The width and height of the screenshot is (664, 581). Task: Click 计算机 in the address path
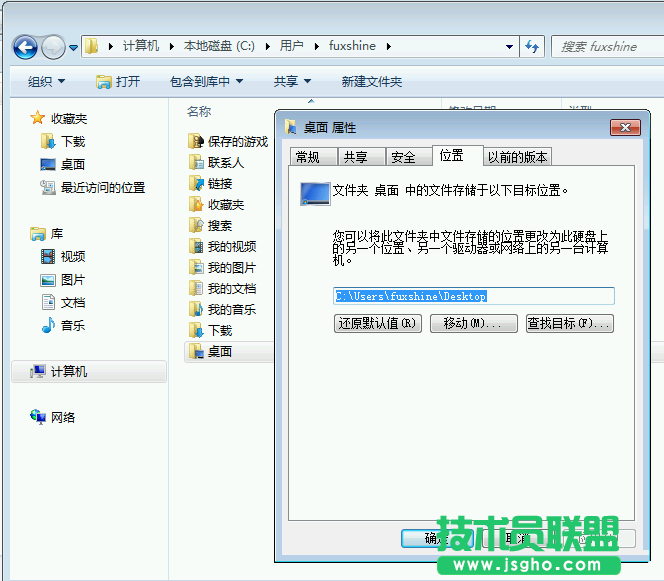coord(141,46)
